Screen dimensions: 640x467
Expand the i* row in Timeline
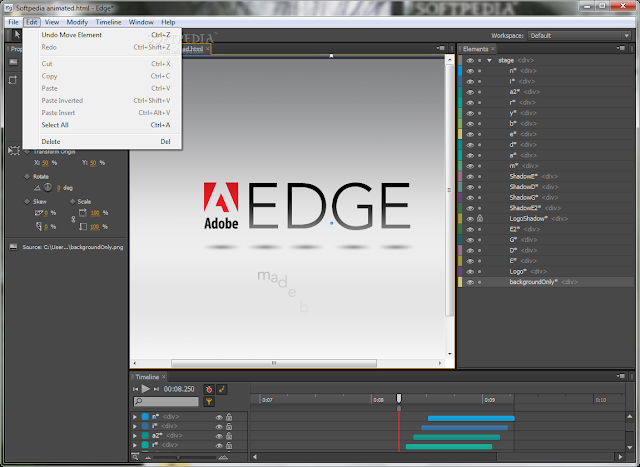tap(135, 426)
